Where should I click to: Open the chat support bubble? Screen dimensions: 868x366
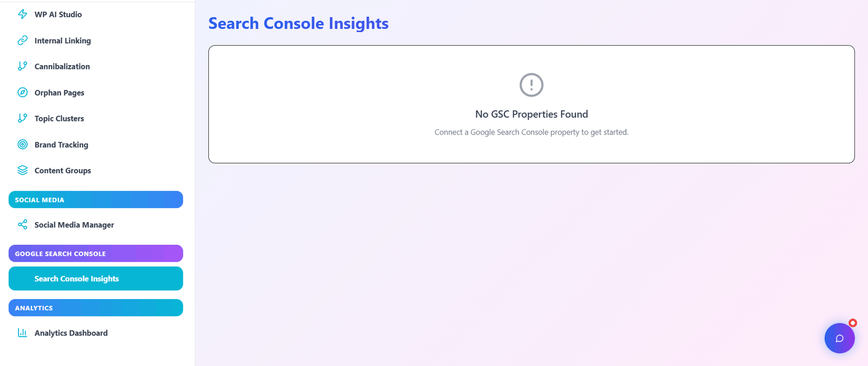pyautogui.click(x=839, y=338)
